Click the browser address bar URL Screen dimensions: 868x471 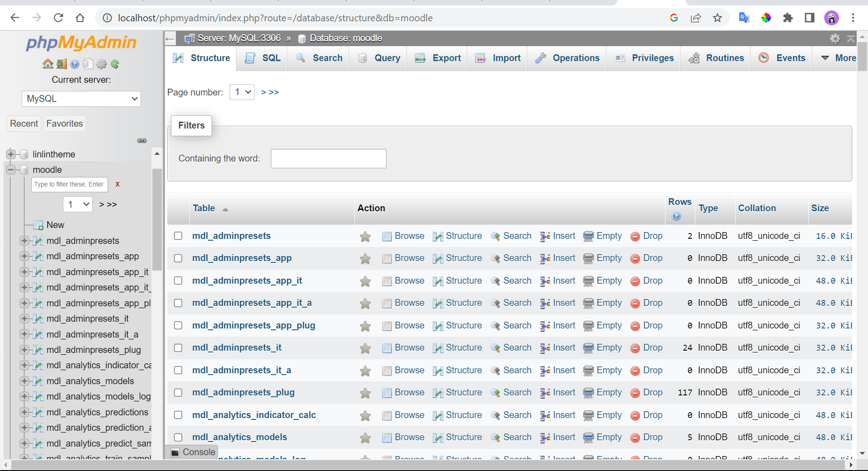coord(275,18)
